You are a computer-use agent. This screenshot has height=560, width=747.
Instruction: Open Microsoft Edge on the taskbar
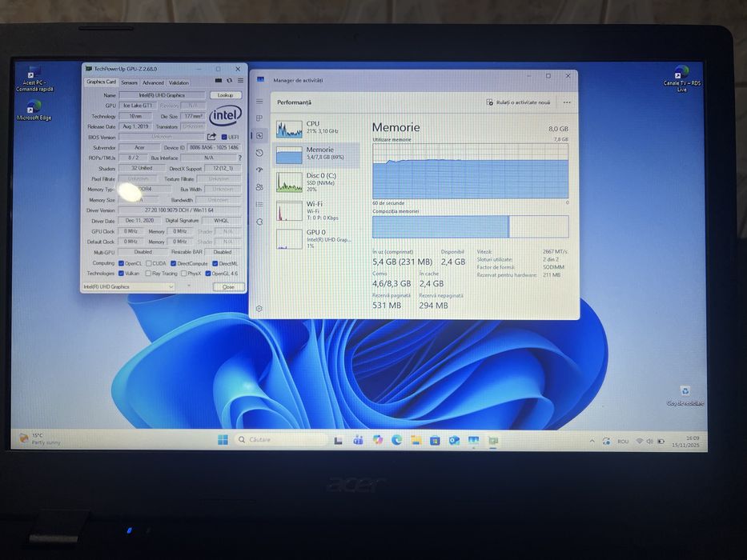397,440
